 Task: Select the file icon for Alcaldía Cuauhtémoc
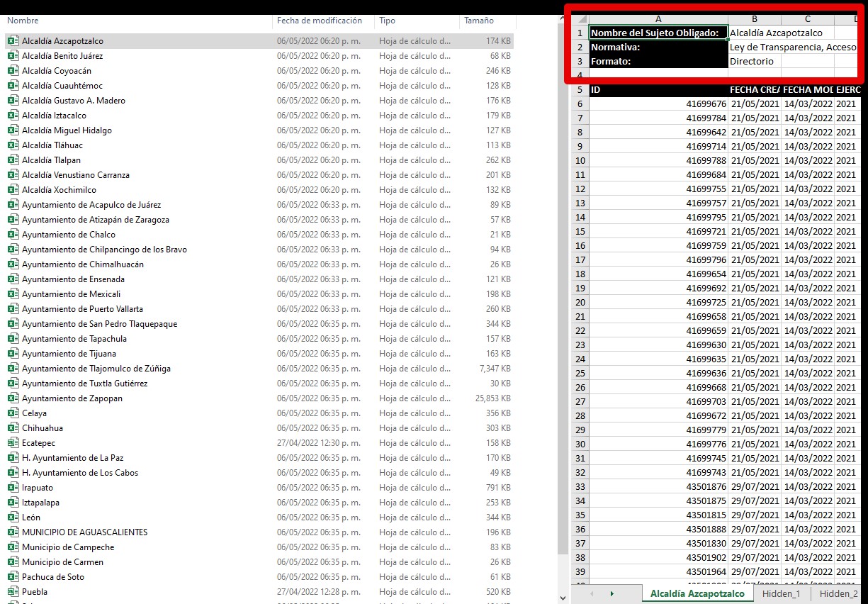(x=13, y=86)
